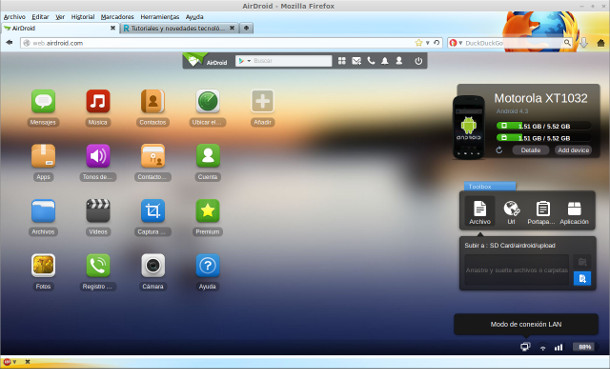Screen dimensions: 610x369
Task: Click the notifications bell icon
Action: [x=385, y=61]
